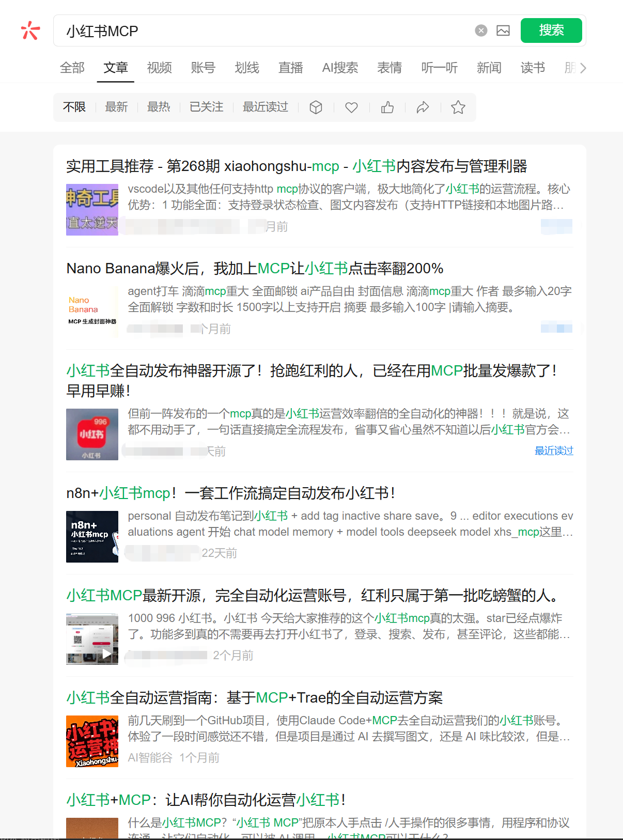Image resolution: width=623 pixels, height=840 pixels.
Task: Open the 划线 tab
Action: tap(247, 68)
